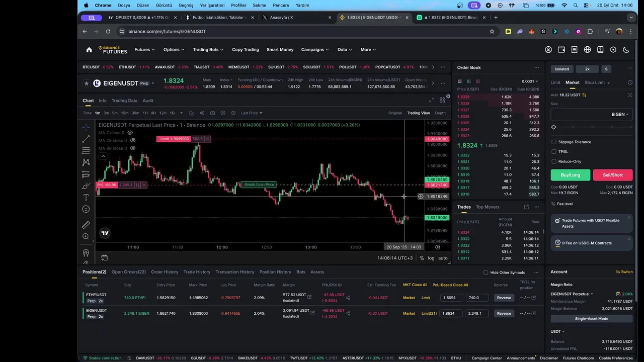
Task: Open the order book 0.0001 precision dropdown
Action: click(530, 81)
